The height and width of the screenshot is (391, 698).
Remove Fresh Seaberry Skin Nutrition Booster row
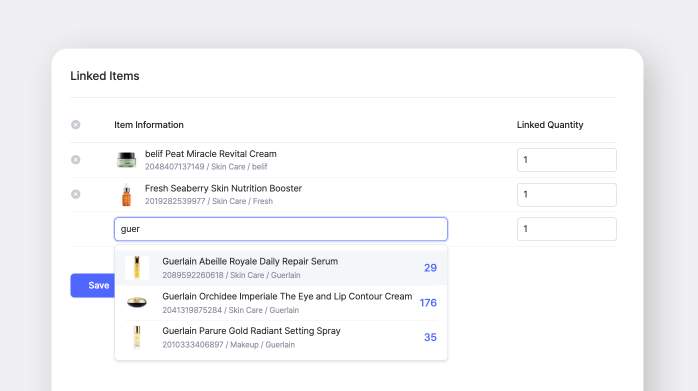(76, 194)
